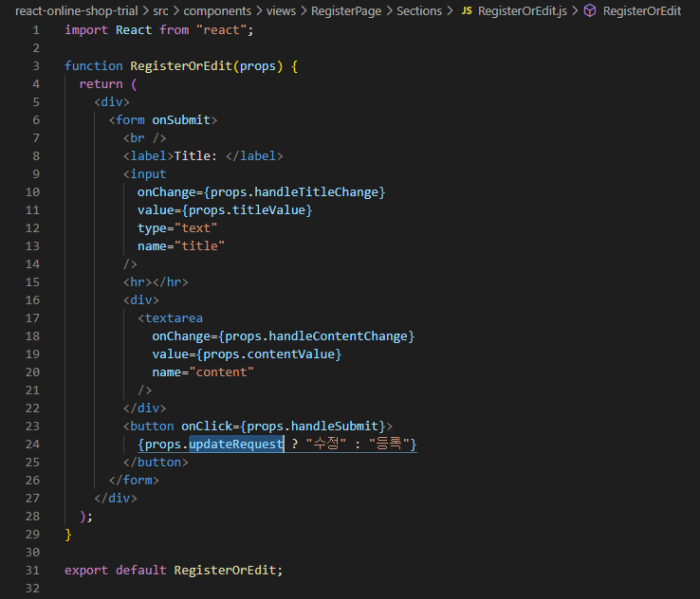700x599 pixels.
Task: Expand chevron between src and components
Action: (175, 10)
